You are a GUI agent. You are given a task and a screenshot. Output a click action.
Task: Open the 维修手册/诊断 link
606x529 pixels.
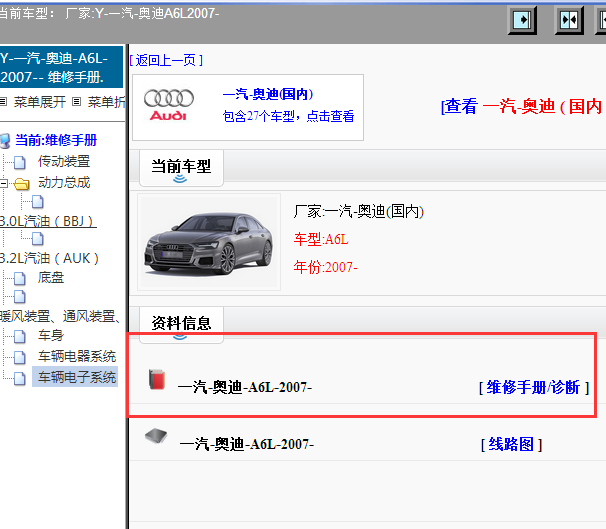pyautogui.click(x=533, y=387)
